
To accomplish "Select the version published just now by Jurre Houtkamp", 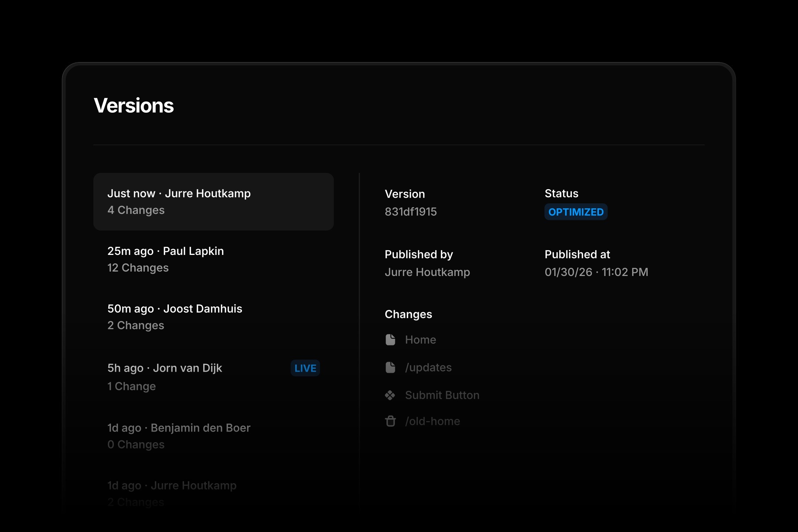I will (213, 201).
